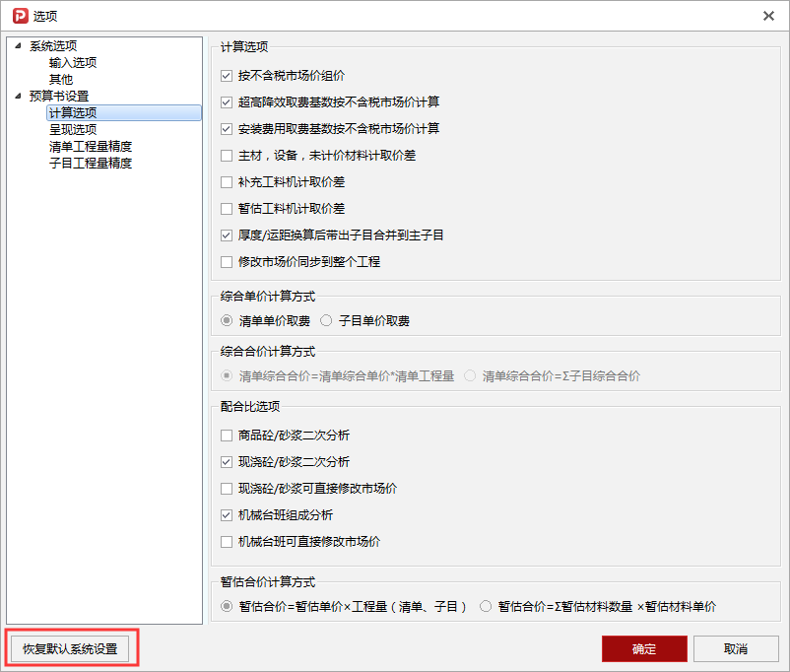Image resolution: width=790 pixels, height=672 pixels.
Task: Check 商品砼/砂浆二次分析
Action: tap(224, 435)
